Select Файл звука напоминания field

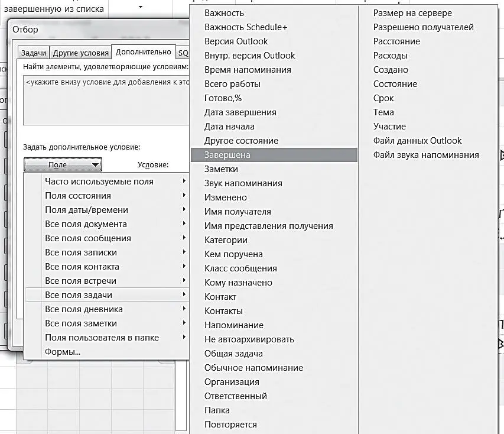[428, 155]
